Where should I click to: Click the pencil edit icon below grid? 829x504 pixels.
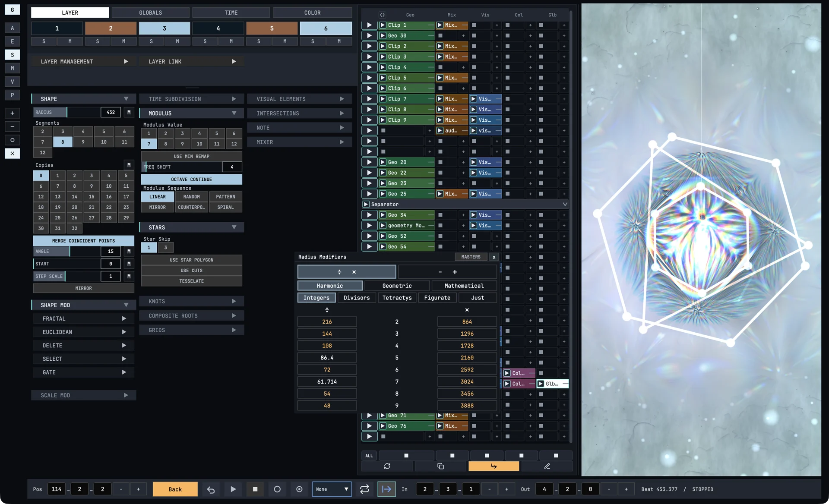[x=547, y=466]
